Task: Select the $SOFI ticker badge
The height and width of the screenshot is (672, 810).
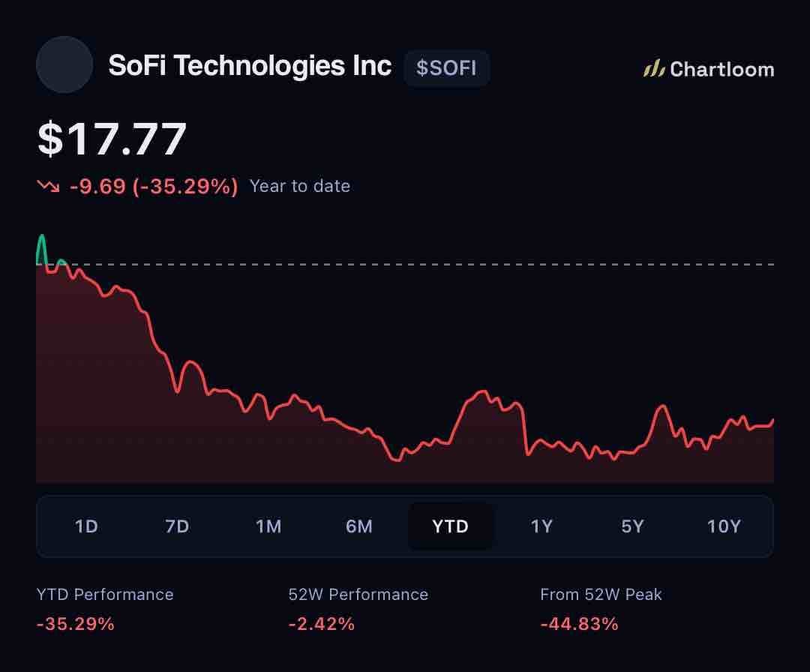Action: [x=446, y=68]
